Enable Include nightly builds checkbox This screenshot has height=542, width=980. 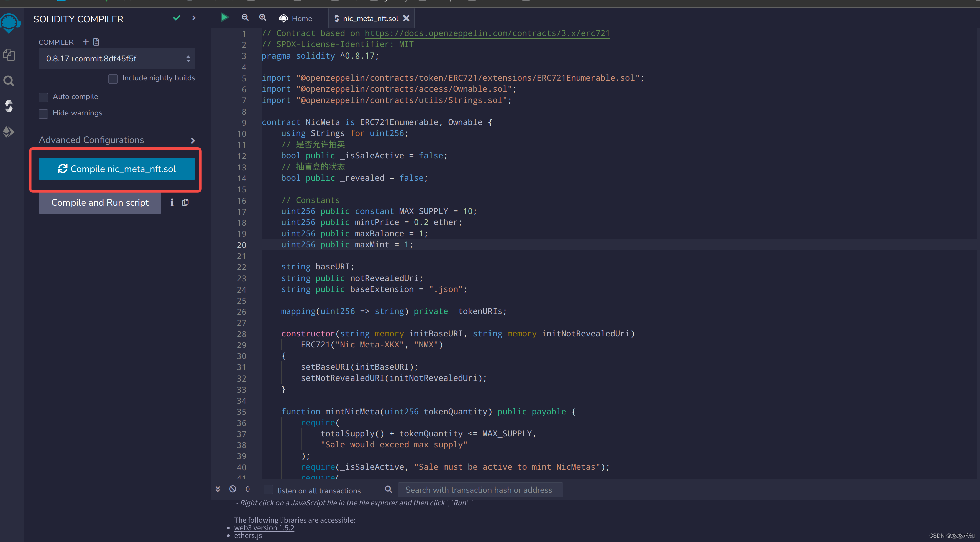[x=113, y=78]
